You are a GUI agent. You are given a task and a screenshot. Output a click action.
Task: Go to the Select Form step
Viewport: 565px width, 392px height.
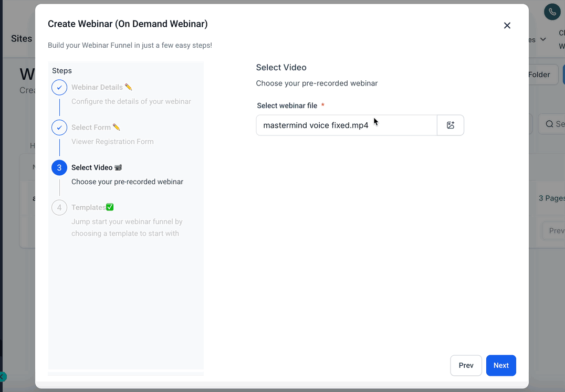click(91, 127)
